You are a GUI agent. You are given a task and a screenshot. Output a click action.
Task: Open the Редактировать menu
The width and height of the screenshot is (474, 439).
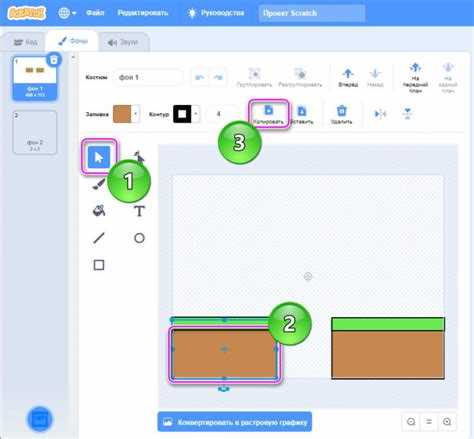pos(143,13)
